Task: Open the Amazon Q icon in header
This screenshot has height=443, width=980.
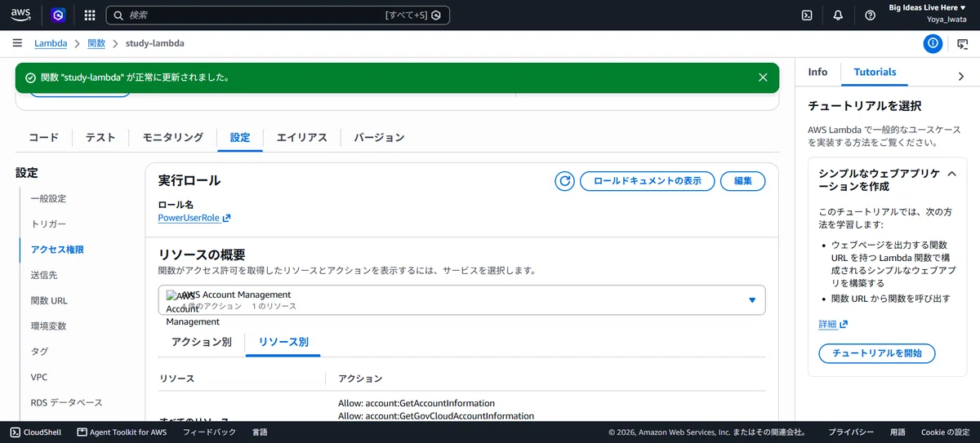Action: pyautogui.click(x=58, y=15)
